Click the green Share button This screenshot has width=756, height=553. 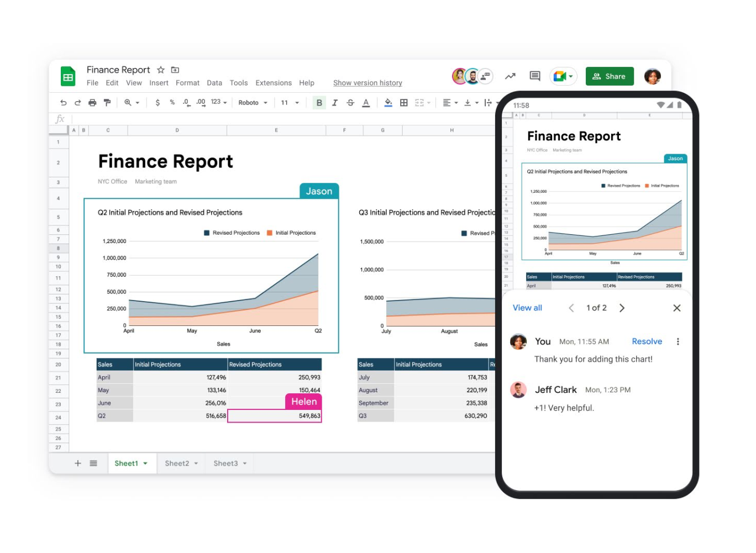pyautogui.click(x=609, y=76)
